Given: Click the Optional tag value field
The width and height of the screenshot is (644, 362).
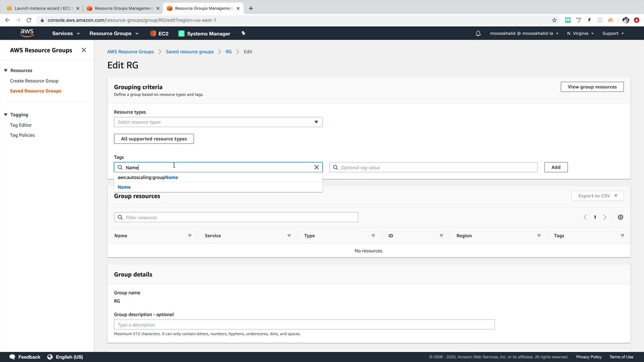Looking at the screenshot, I should click(x=433, y=167).
